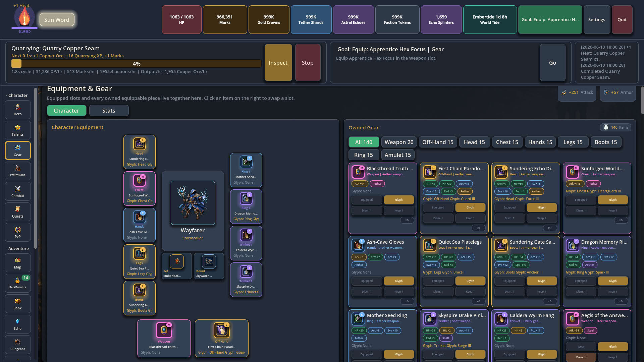The height and width of the screenshot is (362, 644).
Task: Open the Professions sidebar icon
Action: [18, 171]
